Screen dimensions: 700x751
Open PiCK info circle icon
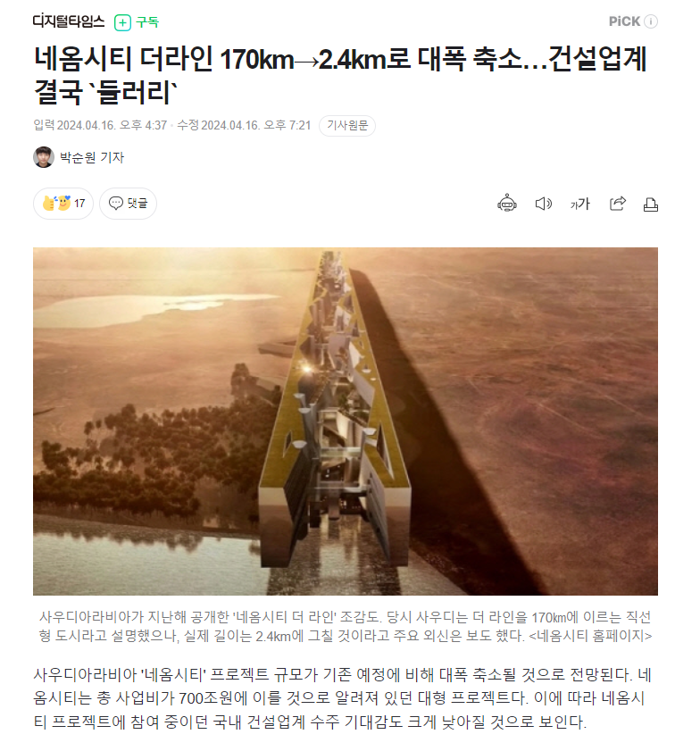coord(651,21)
